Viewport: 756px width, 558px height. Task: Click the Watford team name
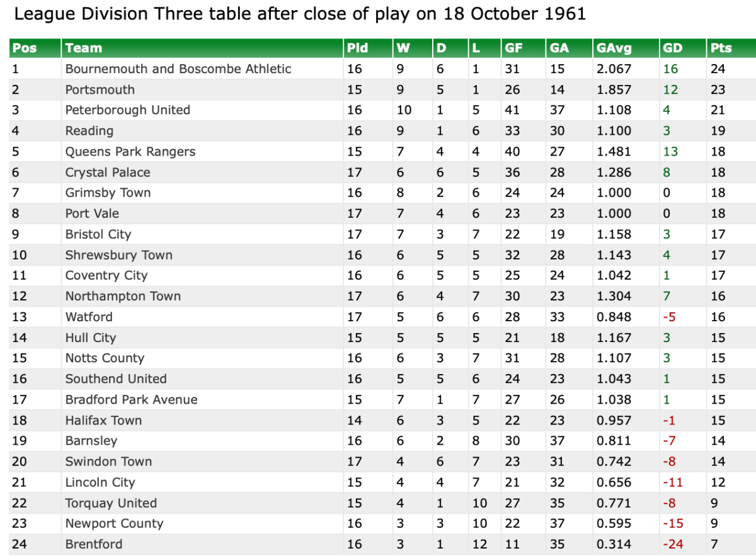click(89, 317)
